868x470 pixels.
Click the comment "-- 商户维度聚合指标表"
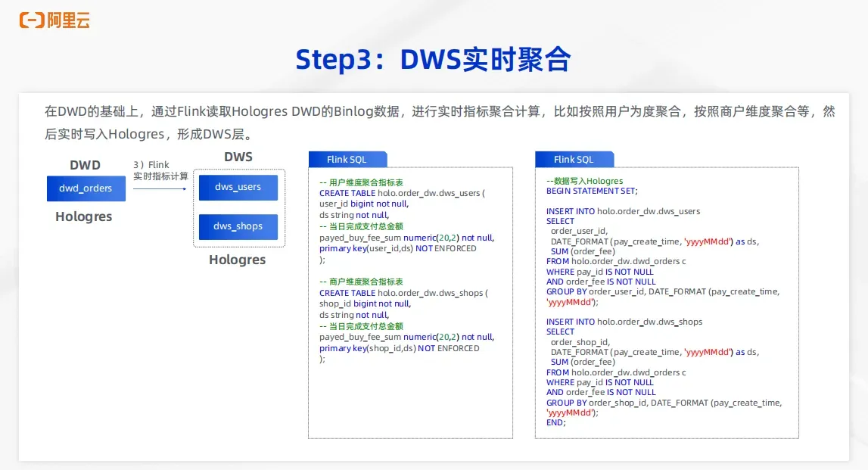[x=361, y=282]
